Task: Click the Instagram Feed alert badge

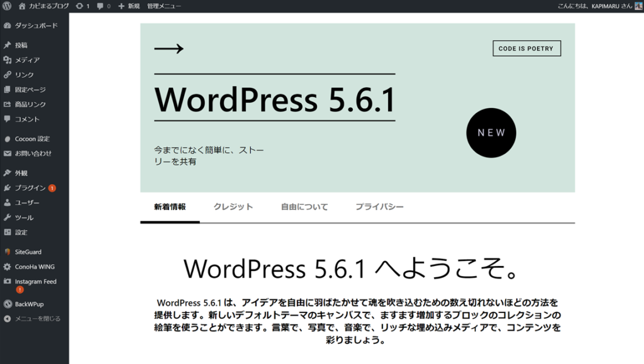Action: [x=19, y=290]
